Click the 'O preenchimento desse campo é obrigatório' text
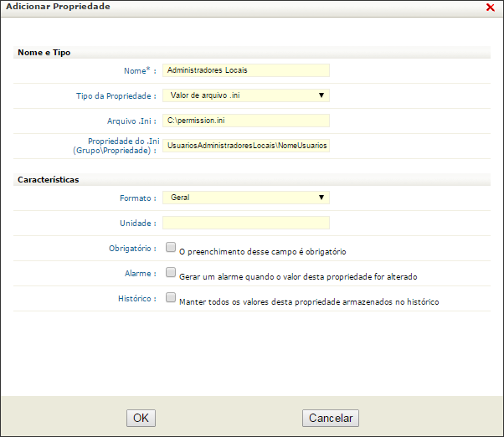Screen dimensions: 504x437 (x=263, y=252)
